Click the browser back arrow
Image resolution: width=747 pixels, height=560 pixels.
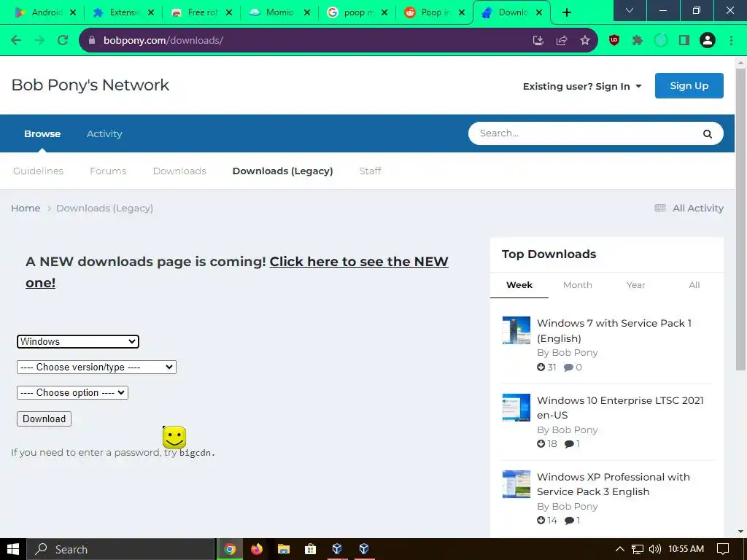pos(16,41)
